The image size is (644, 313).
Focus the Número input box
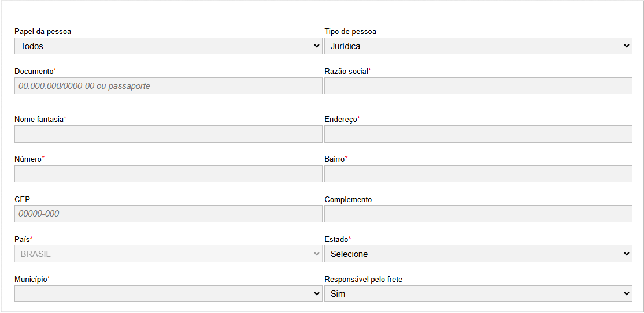168,174
